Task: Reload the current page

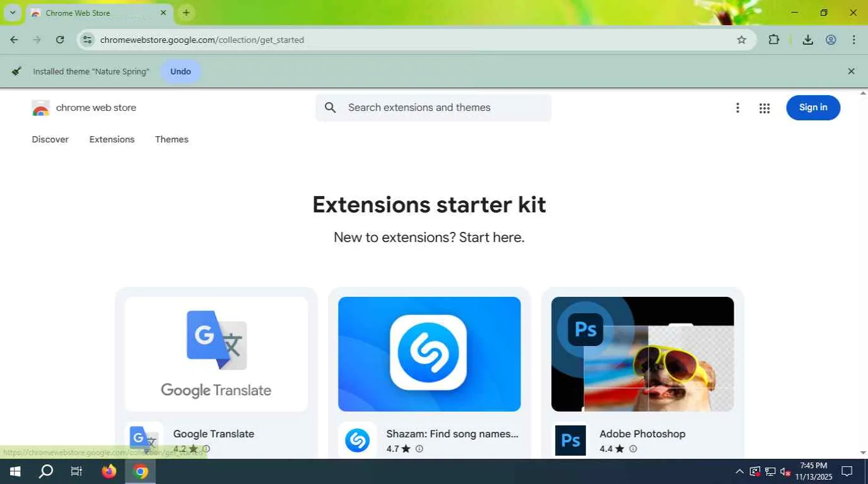Action: 60,40
